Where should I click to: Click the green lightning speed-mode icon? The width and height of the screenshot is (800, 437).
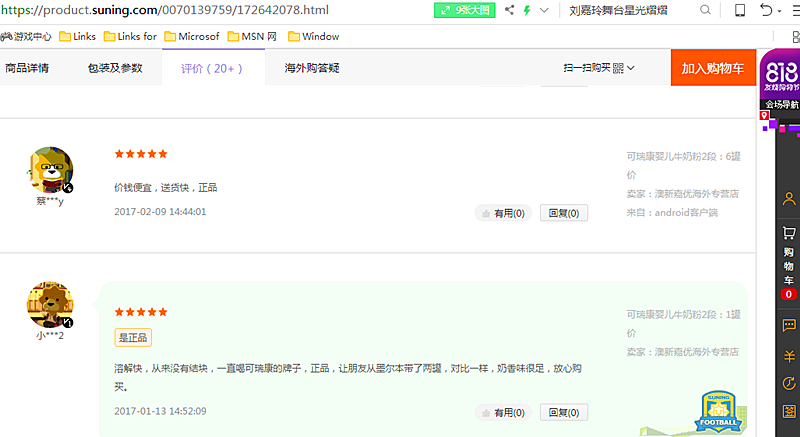point(527,10)
